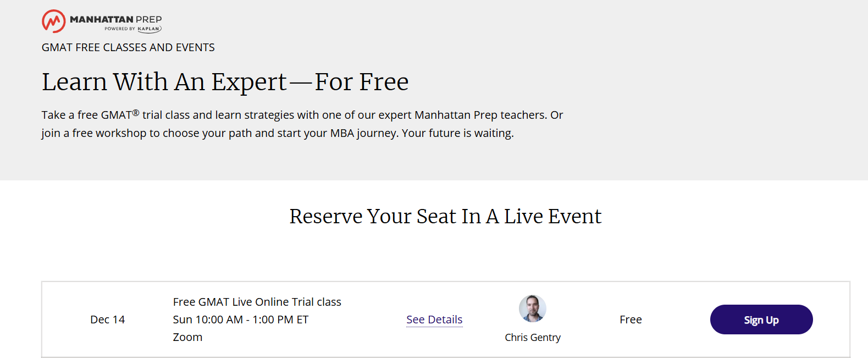
Task: Click the 'Free' price label
Action: pyautogui.click(x=631, y=320)
